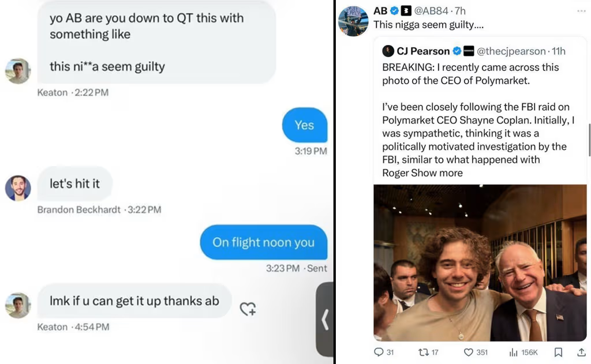Click the share upload icon under tweet
The width and height of the screenshot is (591, 364).
coord(582,352)
